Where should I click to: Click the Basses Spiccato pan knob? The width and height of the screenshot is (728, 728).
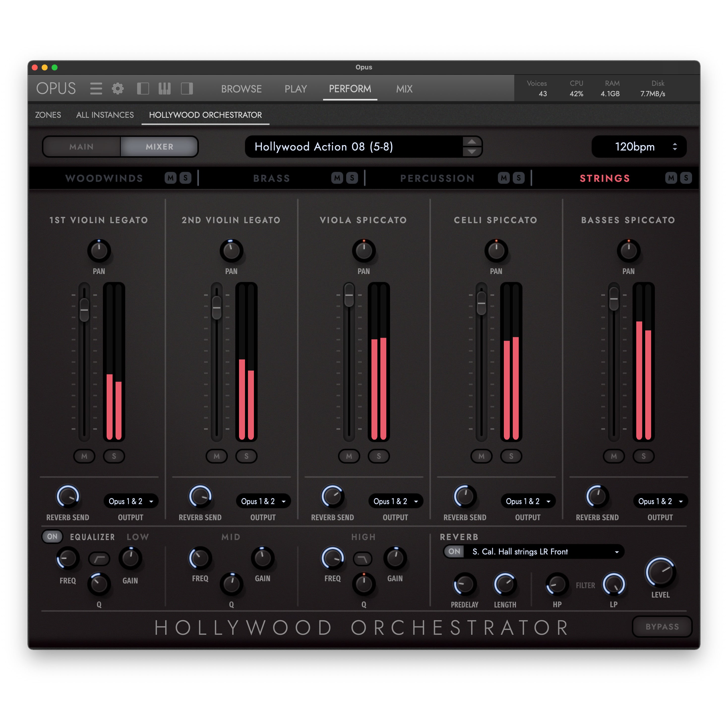[x=629, y=251]
